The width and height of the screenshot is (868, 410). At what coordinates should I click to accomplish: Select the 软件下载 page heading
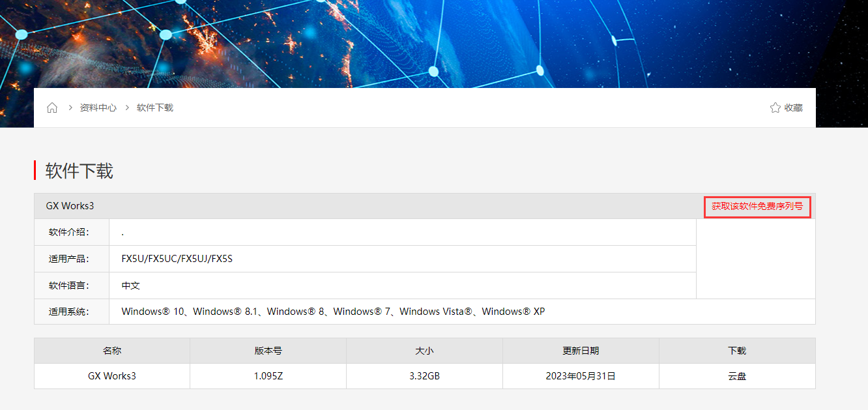click(79, 171)
